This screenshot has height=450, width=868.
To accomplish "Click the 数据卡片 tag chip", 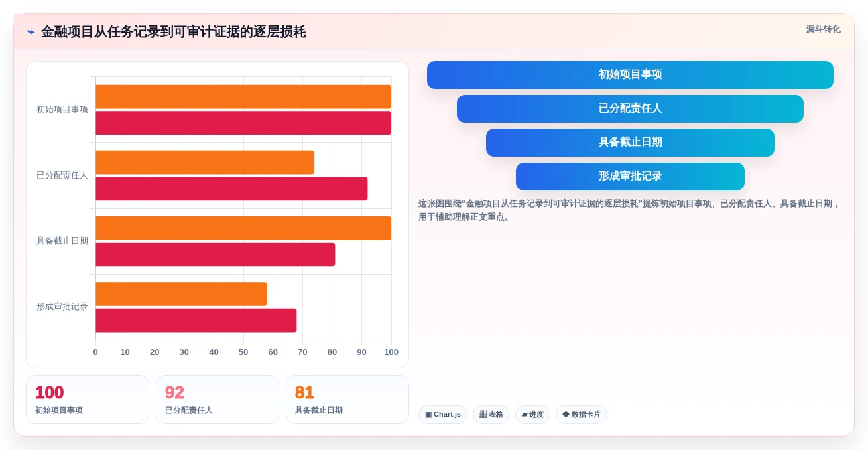I will click(582, 414).
